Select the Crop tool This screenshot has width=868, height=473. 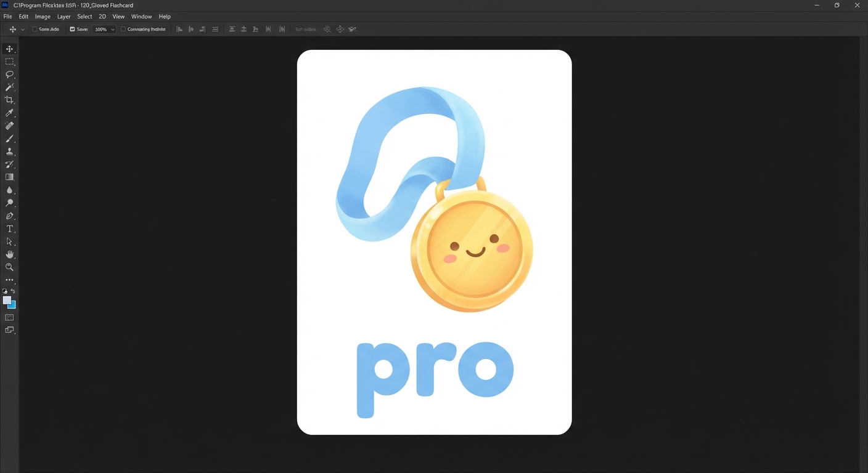tap(9, 100)
